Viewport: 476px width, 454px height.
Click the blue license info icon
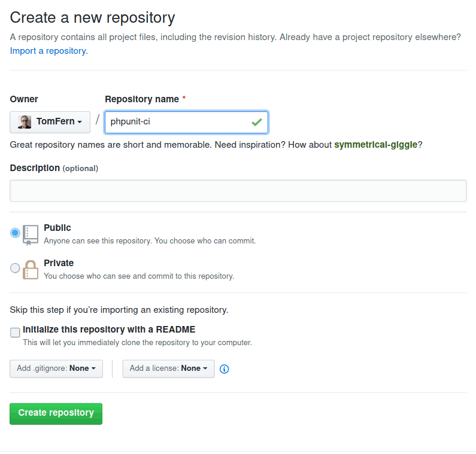pos(225,369)
